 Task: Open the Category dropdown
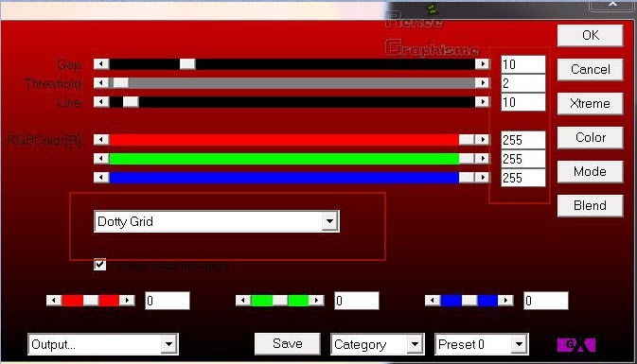point(378,344)
